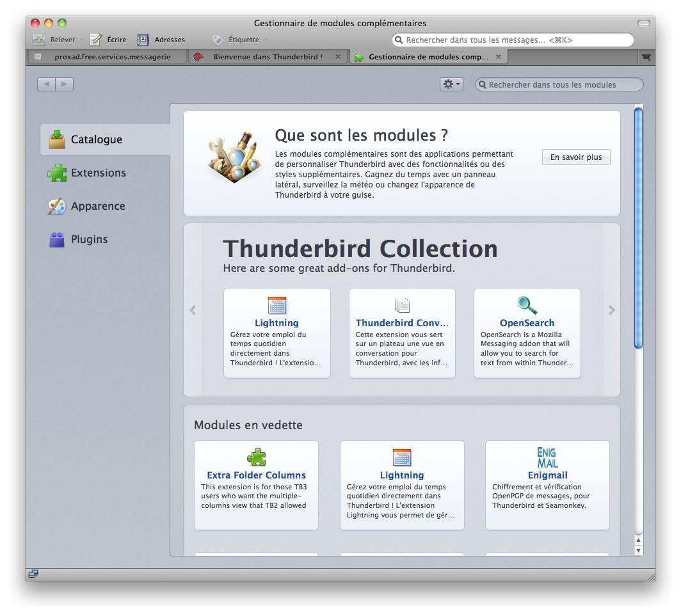Click the Adresses toolbar label

[x=170, y=40]
